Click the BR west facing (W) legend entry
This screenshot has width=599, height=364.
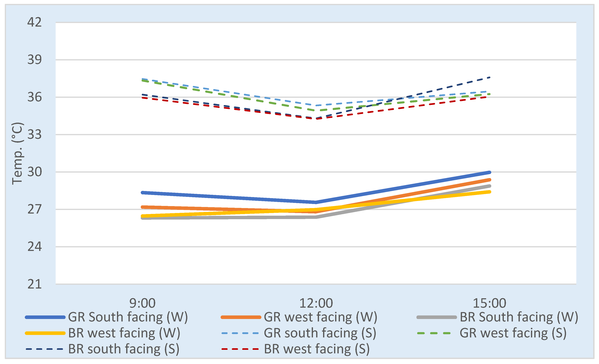coord(124,333)
